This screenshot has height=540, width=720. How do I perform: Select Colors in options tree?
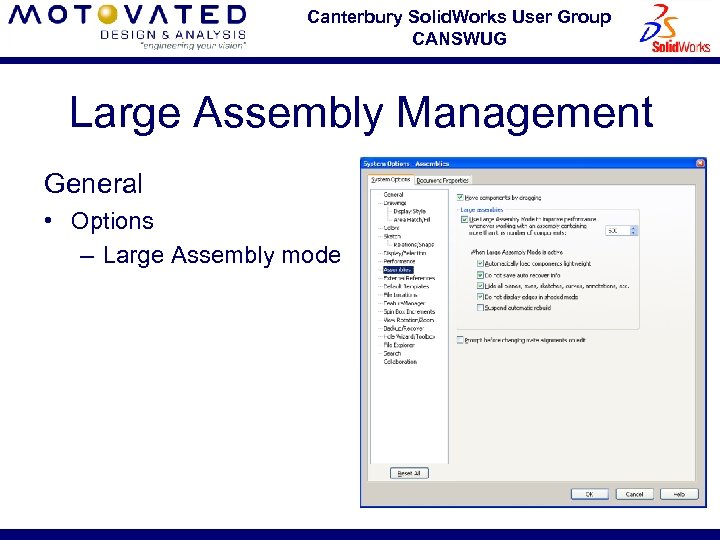point(391,228)
